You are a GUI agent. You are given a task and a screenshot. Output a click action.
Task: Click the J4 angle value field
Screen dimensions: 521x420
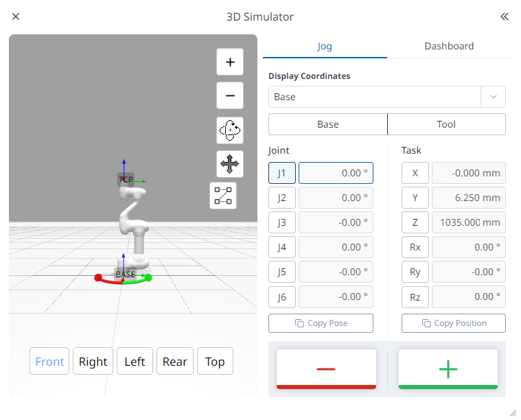(x=336, y=247)
